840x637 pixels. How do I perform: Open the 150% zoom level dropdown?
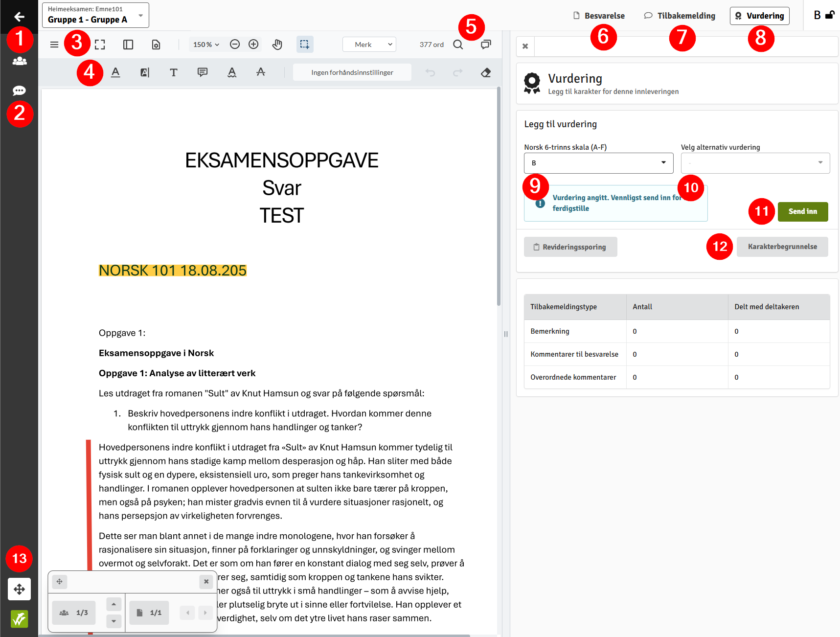coord(206,45)
